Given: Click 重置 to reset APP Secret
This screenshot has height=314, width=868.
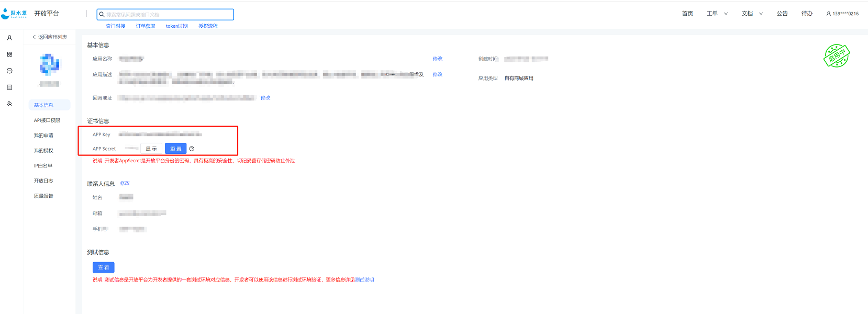Looking at the screenshot, I should pos(176,149).
